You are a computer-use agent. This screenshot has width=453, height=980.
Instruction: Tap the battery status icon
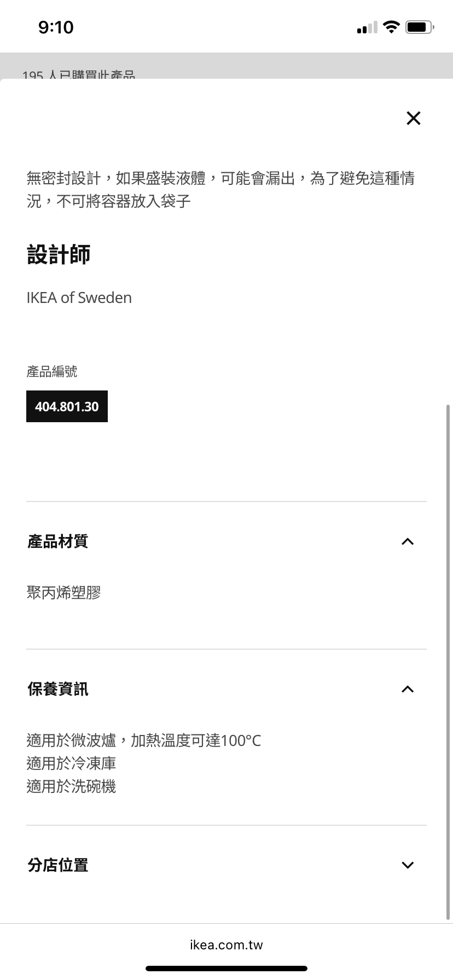point(419,27)
